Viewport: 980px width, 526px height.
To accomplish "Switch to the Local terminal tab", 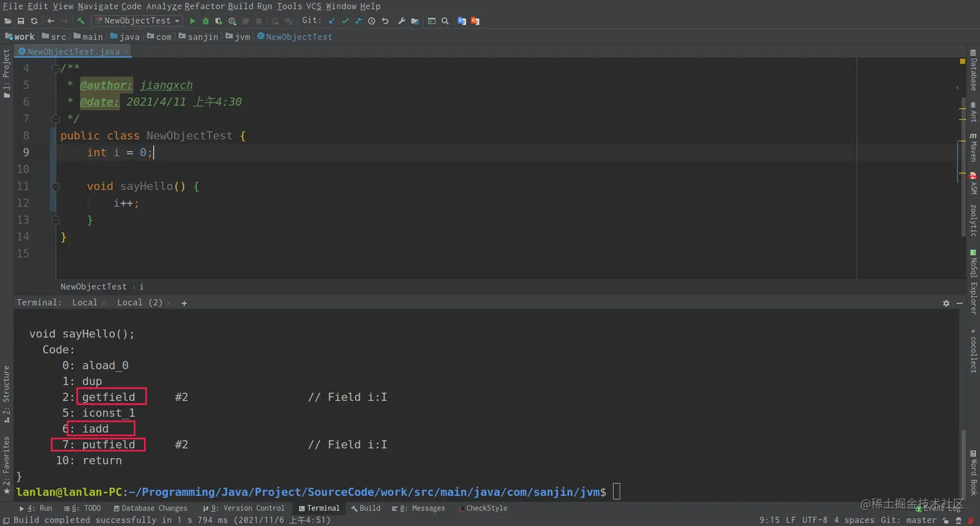I will [x=84, y=303].
